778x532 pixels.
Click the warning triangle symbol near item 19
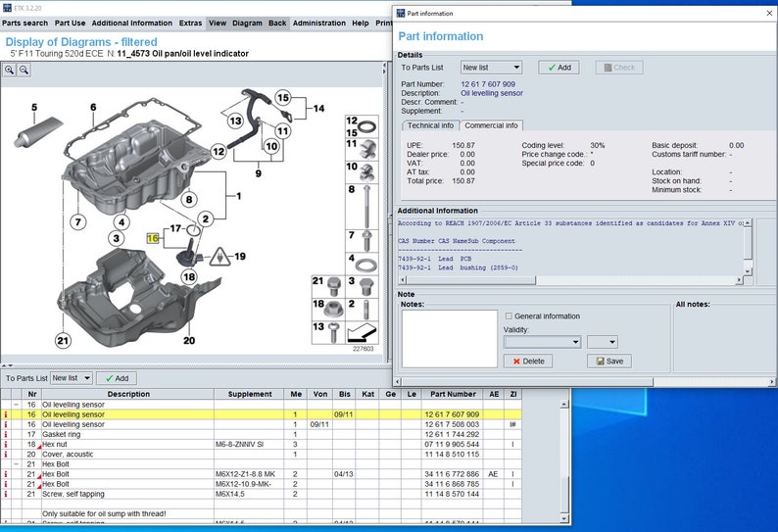pyautogui.click(x=219, y=256)
